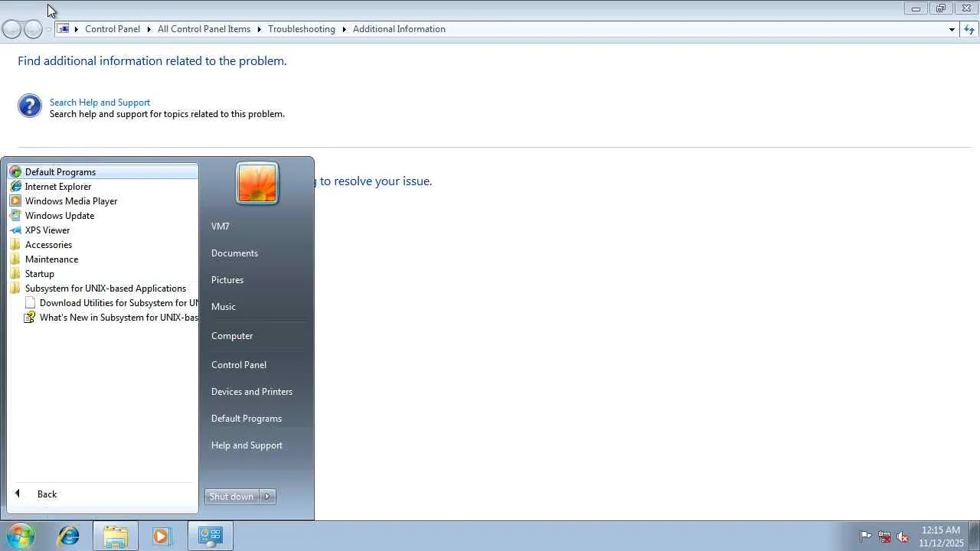The image size is (980, 551).
Task: Open Default Programs icon in program list
Action: pyautogui.click(x=15, y=172)
